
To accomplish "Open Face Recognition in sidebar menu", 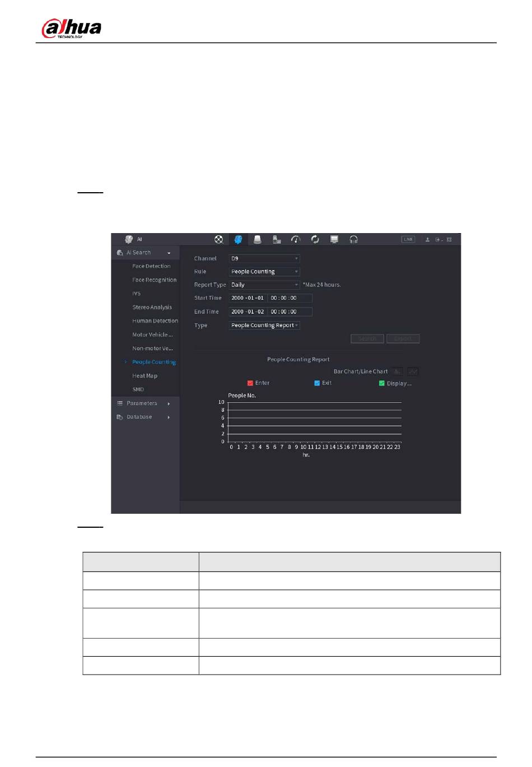I will pyautogui.click(x=154, y=280).
